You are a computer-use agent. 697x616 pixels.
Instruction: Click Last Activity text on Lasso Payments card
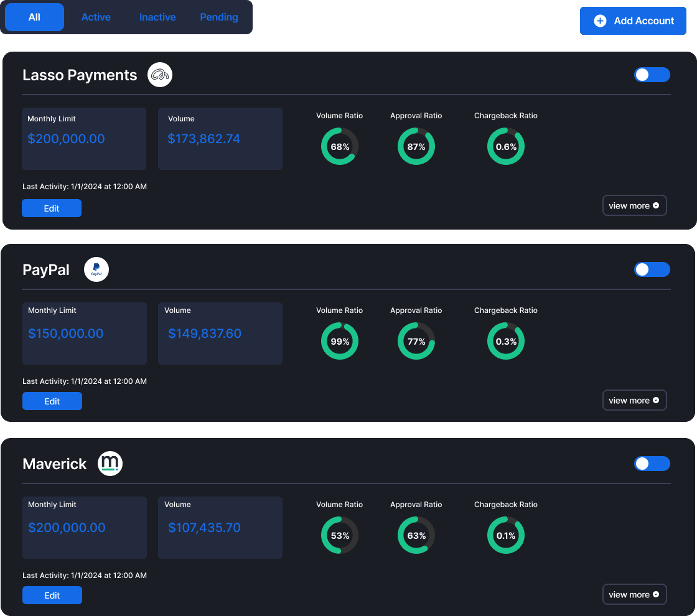click(85, 187)
